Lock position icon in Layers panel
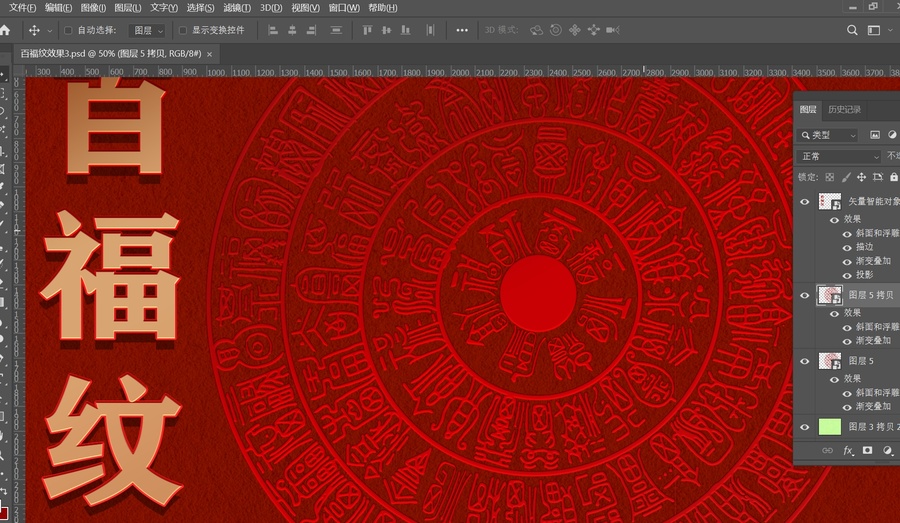The height and width of the screenshot is (523, 900). [862, 177]
